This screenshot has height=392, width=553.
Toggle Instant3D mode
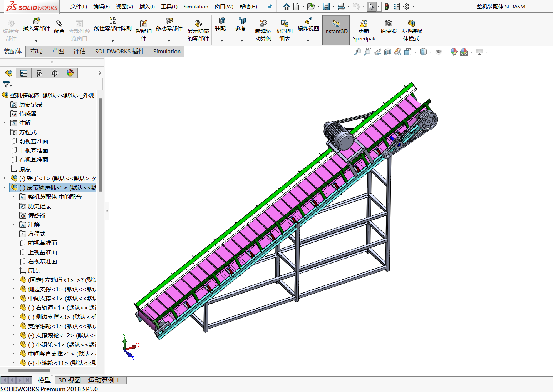336,30
